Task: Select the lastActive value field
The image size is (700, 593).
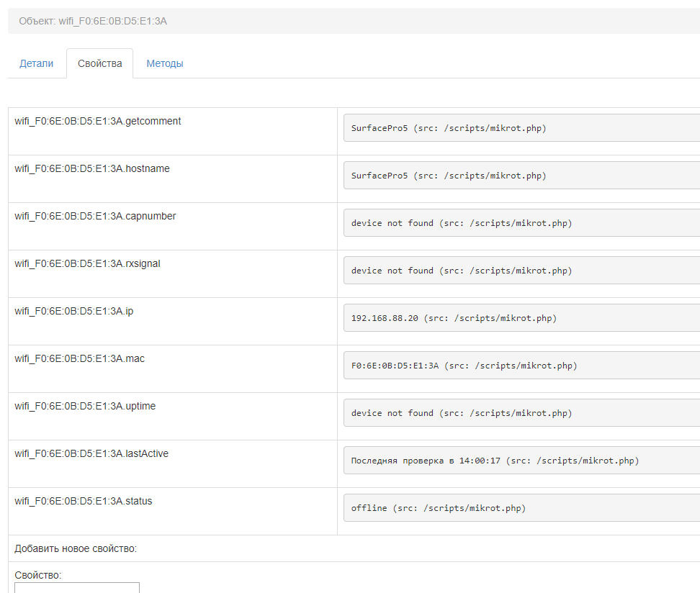Action: click(x=521, y=461)
